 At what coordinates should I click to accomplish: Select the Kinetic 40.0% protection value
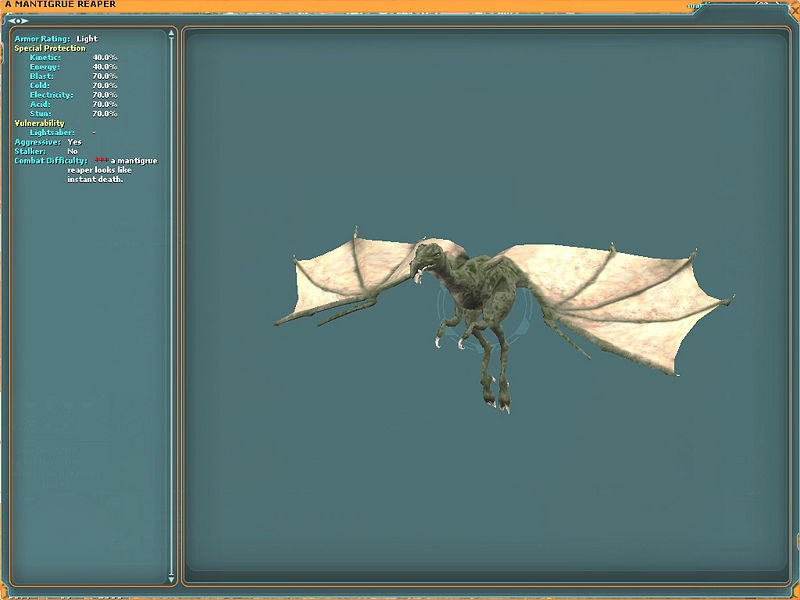pyautogui.click(x=104, y=57)
